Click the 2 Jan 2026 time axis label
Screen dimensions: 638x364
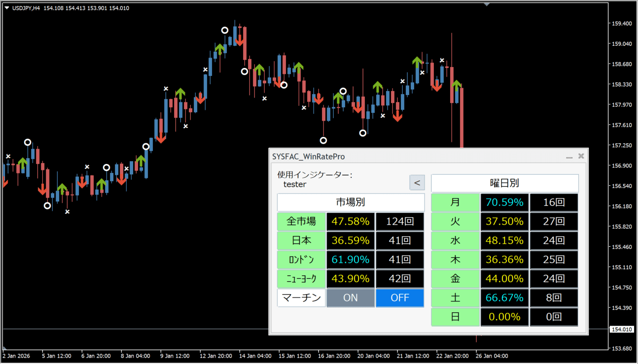tap(15, 356)
